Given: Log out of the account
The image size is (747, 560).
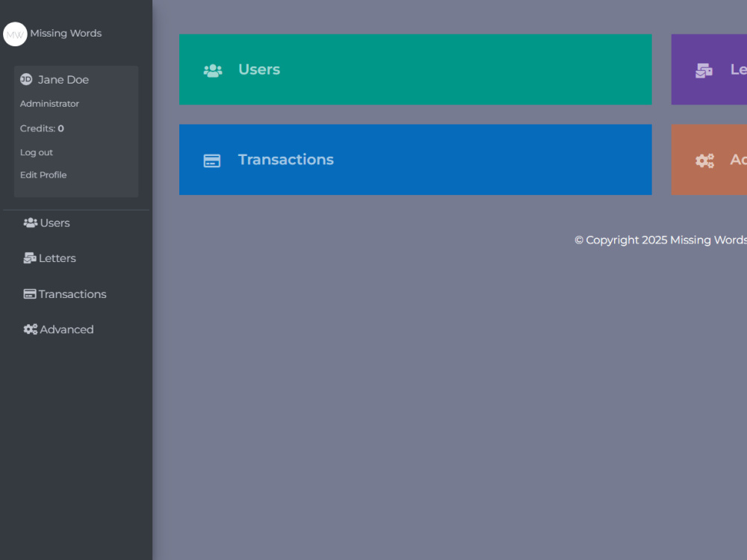Looking at the screenshot, I should tap(36, 152).
